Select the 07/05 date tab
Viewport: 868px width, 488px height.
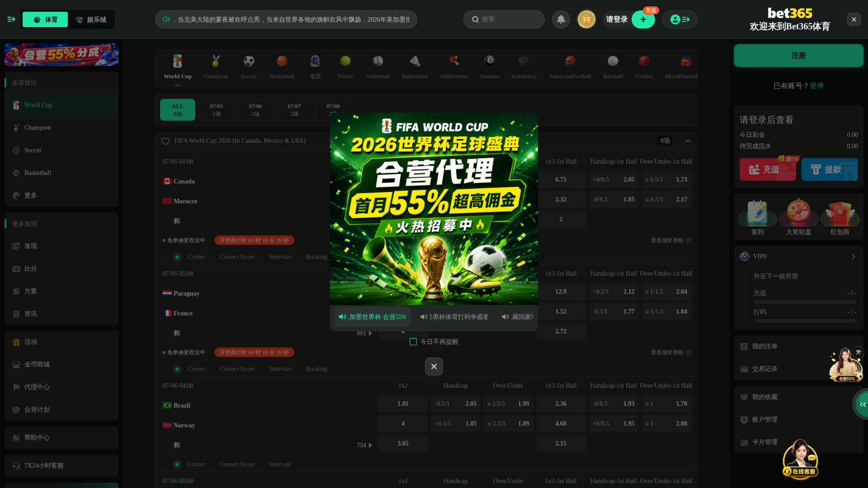(217, 110)
